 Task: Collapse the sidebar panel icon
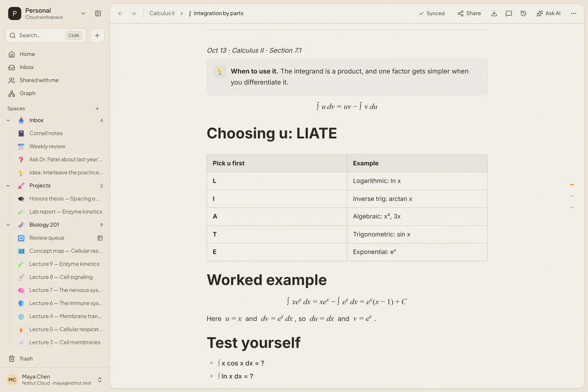98,14
